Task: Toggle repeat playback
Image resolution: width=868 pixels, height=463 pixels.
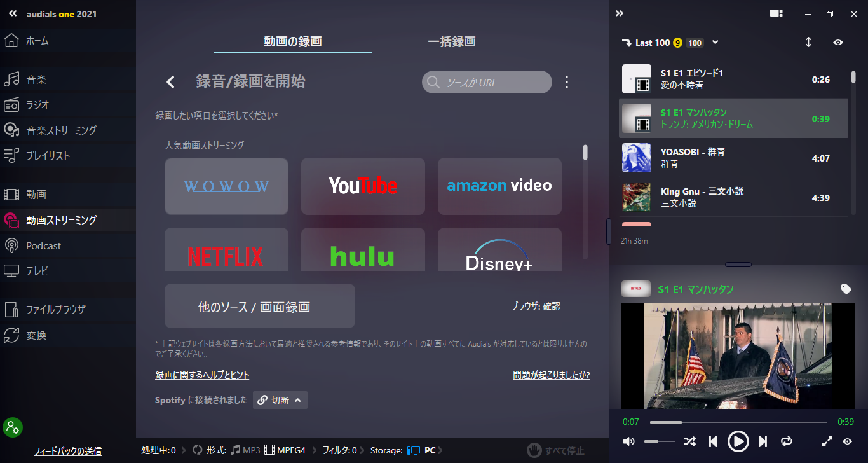Action: click(787, 441)
